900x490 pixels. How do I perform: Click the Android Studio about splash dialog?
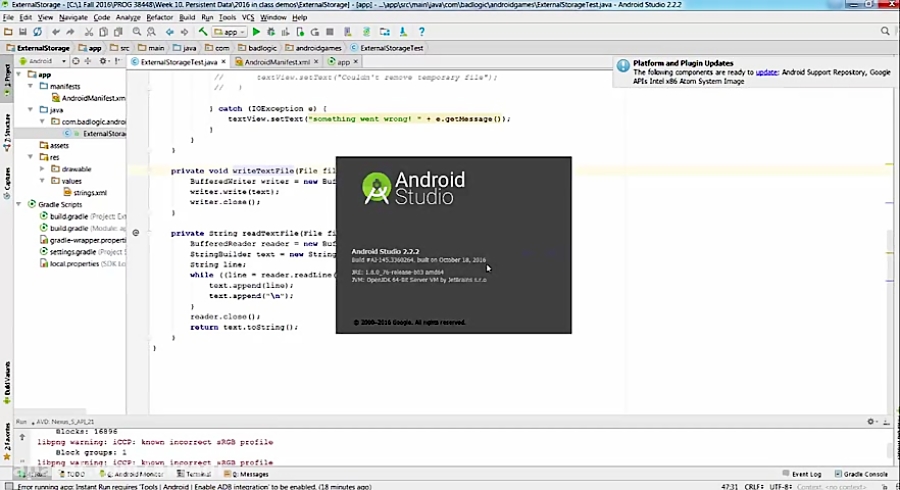(453, 245)
